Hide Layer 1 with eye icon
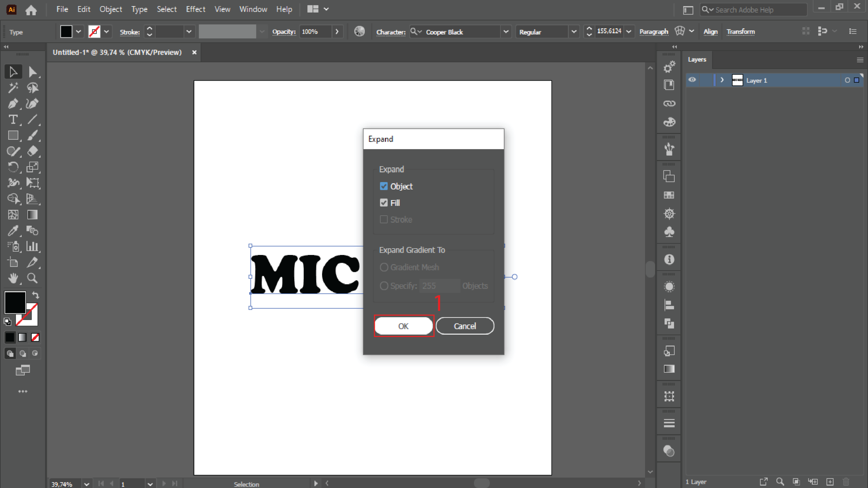 (x=692, y=80)
